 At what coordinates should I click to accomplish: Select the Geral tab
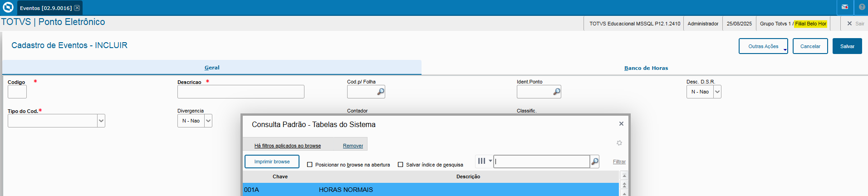tap(212, 68)
